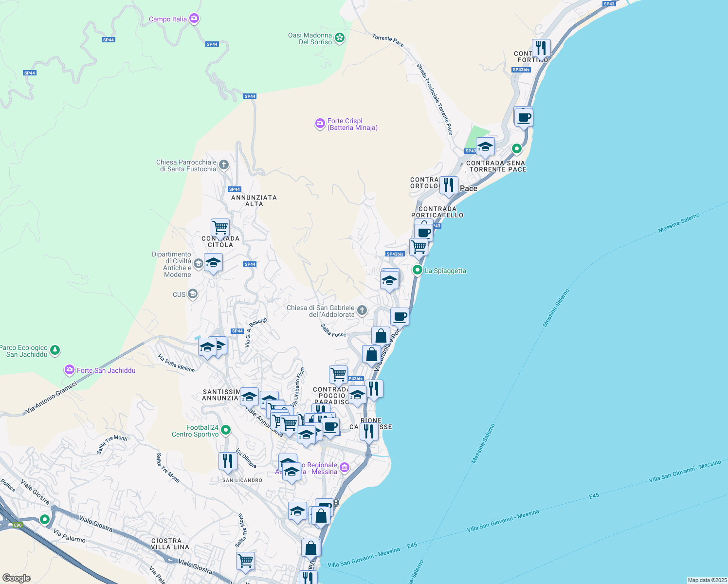Select the Football24 Centro Sportivo label
This screenshot has width=728, height=584.
click(195, 431)
